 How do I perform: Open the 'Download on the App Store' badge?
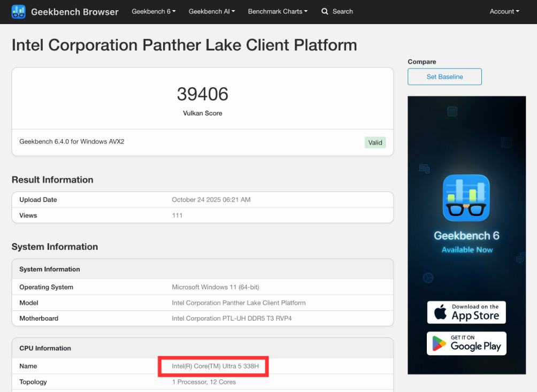[x=466, y=312]
